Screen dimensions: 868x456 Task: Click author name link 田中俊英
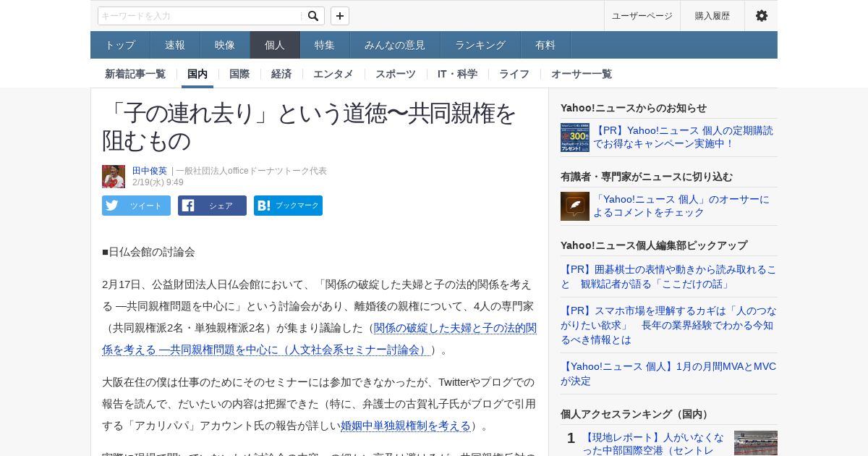[x=150, y=171]
